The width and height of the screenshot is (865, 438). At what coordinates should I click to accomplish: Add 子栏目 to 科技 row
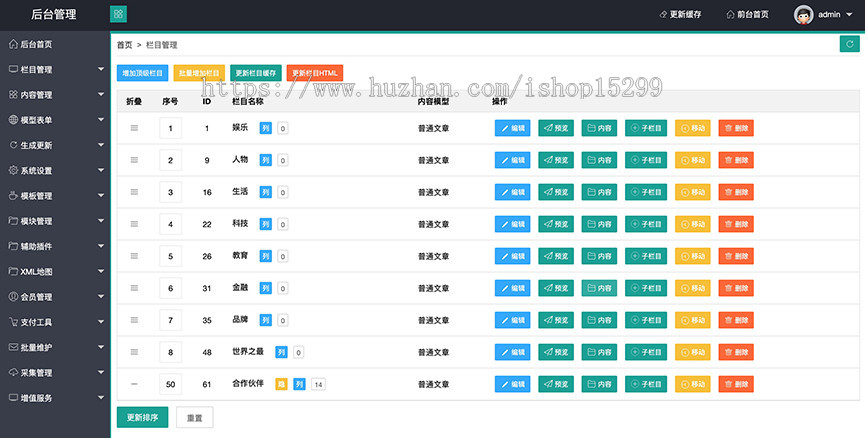click(x=646, y=224)
